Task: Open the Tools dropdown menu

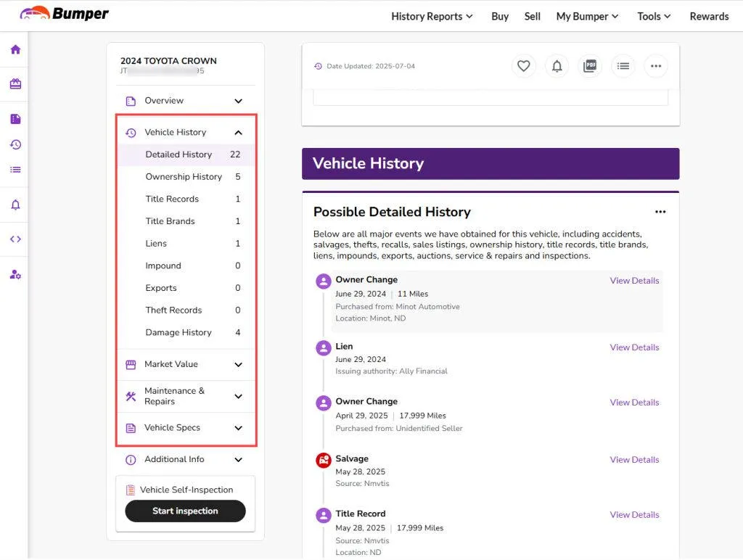Action: tap(654, 16)
